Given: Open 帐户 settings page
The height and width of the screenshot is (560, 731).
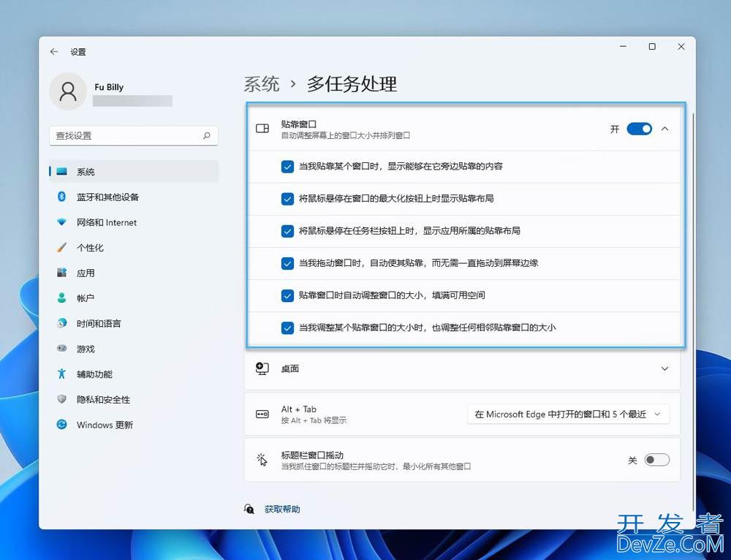Looking at the screenshot, I should pyautogui.click(x=133, y=298).
